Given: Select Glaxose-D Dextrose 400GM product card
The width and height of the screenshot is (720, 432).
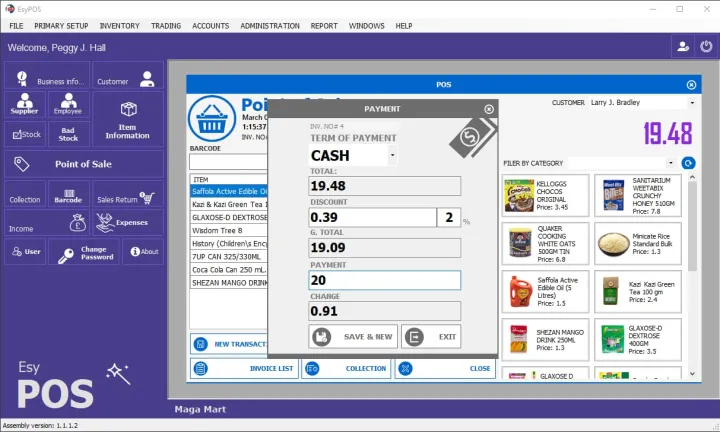Looking at the screenshot, I should 638,340.
